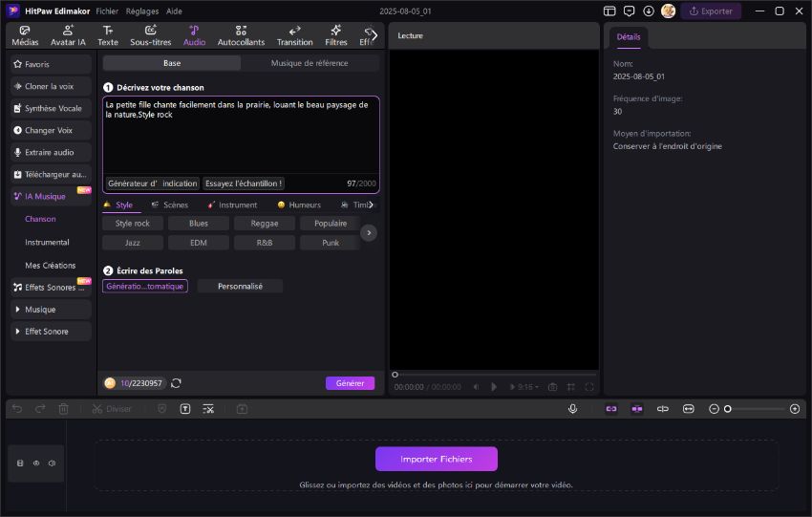
Task: Select the Style tag tab
Action: [118, 205]
